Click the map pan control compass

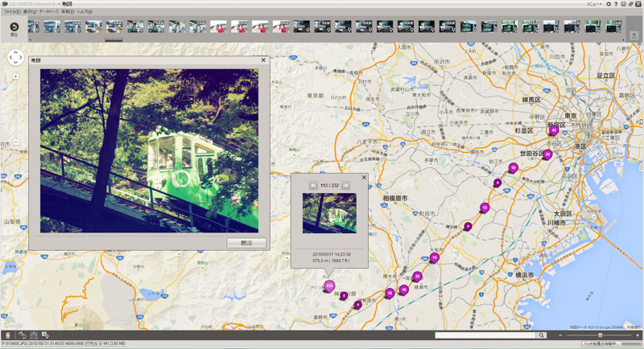tap(15, 57)
